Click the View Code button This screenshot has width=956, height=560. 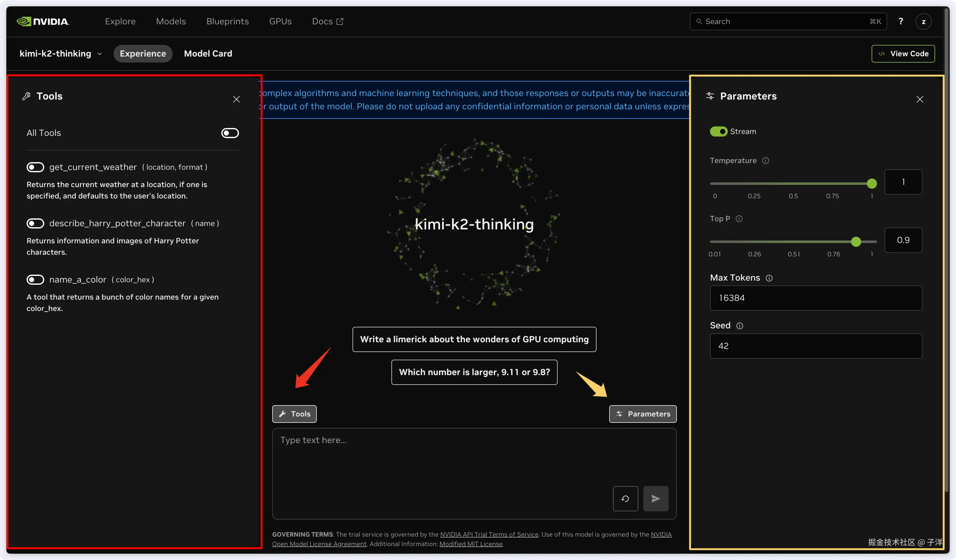click(903, 54)
